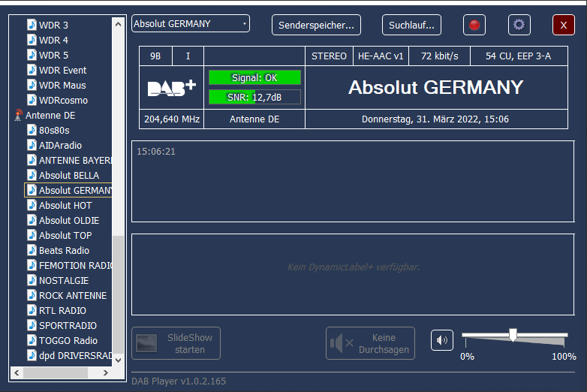Viewport: 587px width, 392px height.
Task: Click the music note icon beside WDR 3
Action: [x=32, y=25]
